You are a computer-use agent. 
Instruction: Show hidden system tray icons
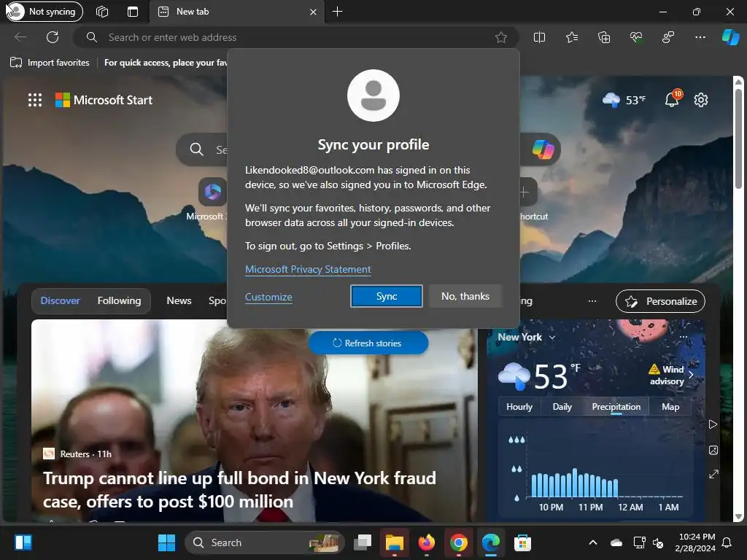tap(593, 542)
